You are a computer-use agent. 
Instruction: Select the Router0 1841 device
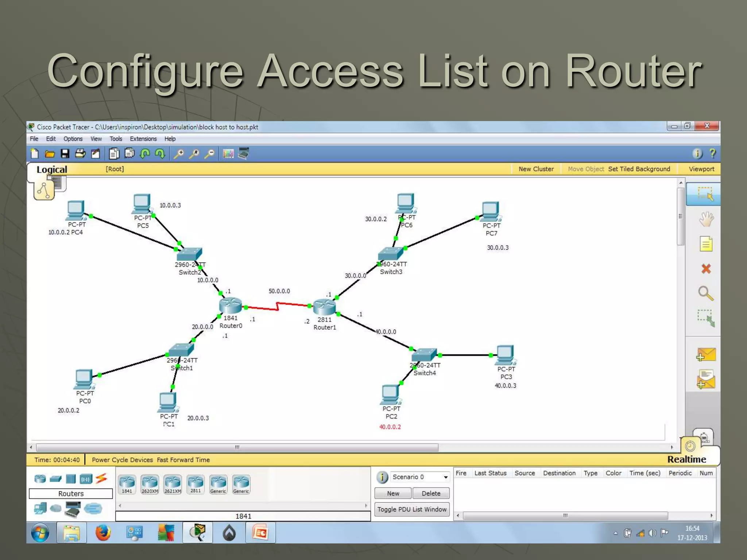click(x=230, y=306)
